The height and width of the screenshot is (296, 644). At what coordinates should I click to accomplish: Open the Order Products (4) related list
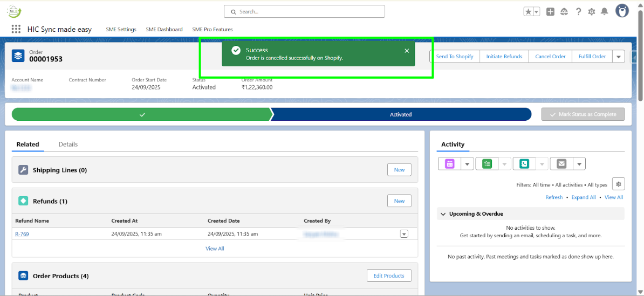point(61,276)
